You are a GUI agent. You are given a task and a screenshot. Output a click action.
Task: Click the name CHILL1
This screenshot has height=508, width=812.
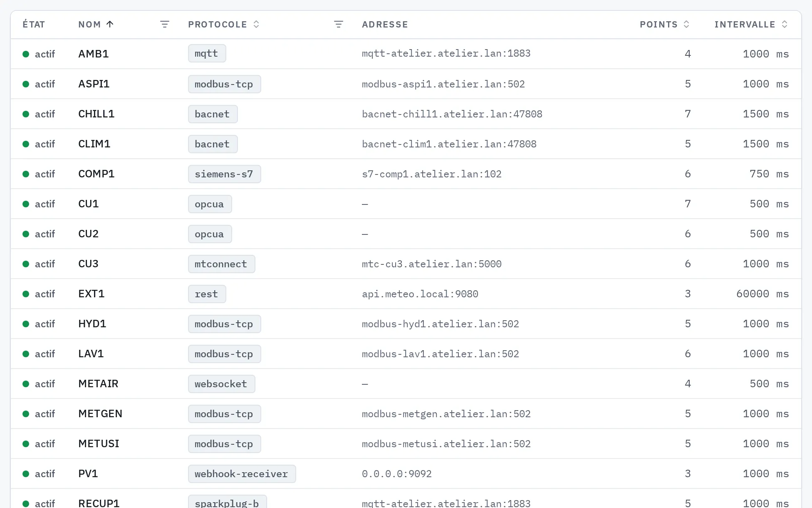[97, 114]
